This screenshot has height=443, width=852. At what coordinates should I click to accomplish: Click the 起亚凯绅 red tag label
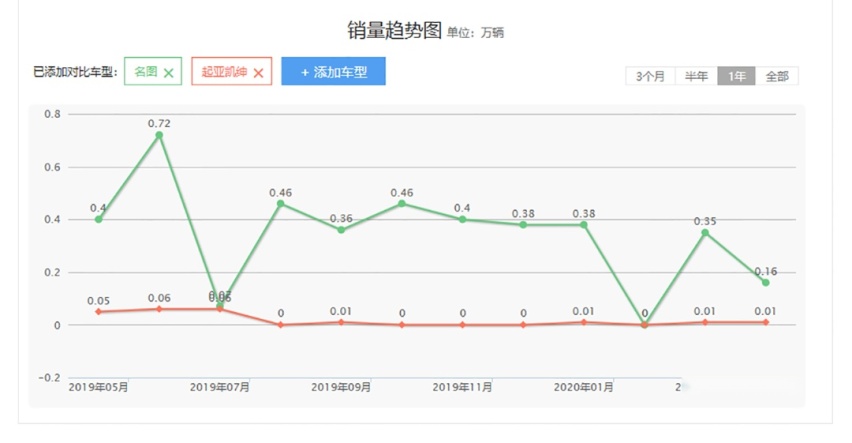click(224, 72)
